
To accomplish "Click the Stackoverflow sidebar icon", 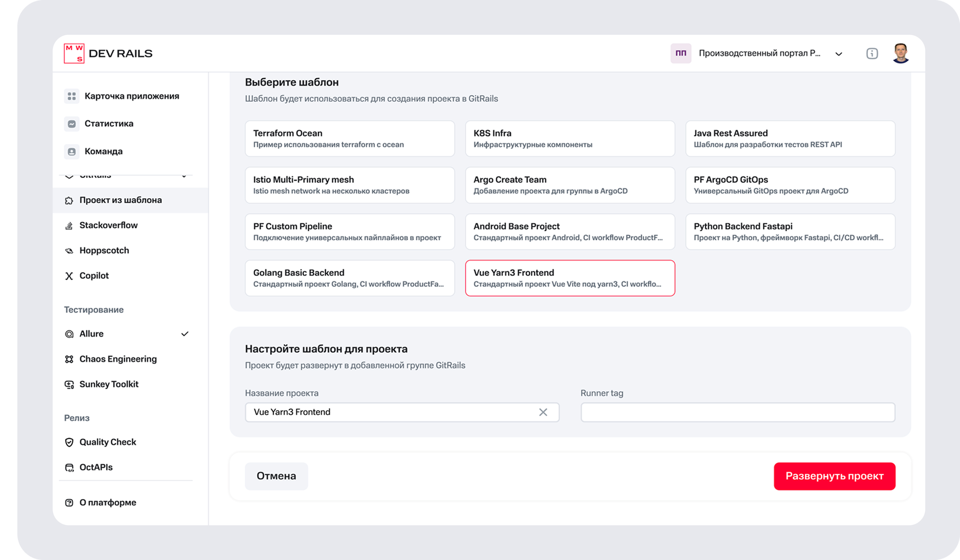I will coord(69,225).
